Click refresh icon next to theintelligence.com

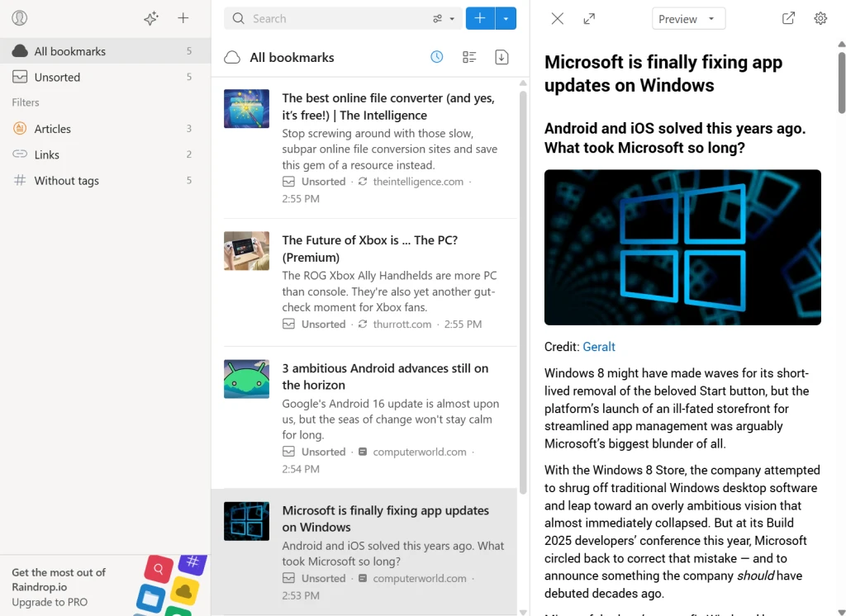pos(363,181)
